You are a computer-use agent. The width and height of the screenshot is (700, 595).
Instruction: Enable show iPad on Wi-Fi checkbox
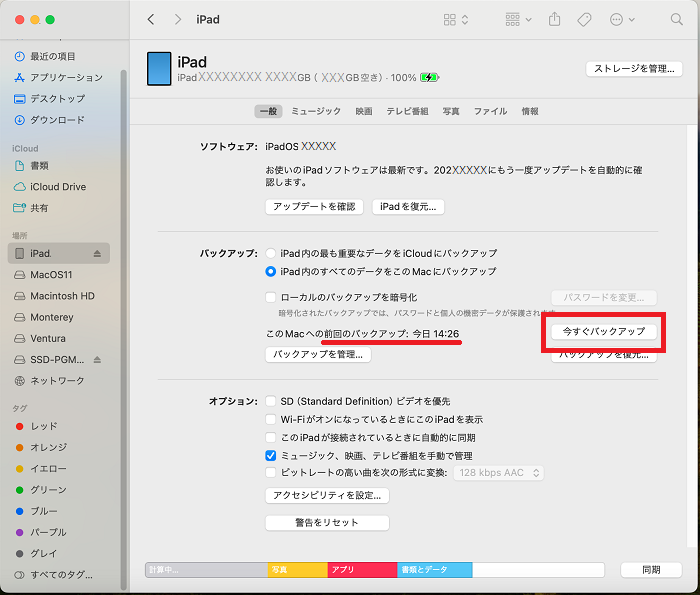click(271, 420)
